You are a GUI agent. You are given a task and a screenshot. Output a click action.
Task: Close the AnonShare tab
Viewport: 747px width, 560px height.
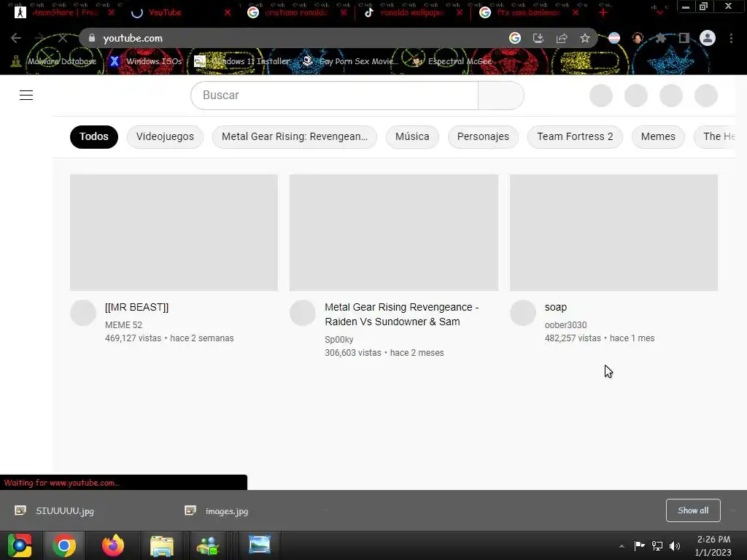tap(112, 13)
